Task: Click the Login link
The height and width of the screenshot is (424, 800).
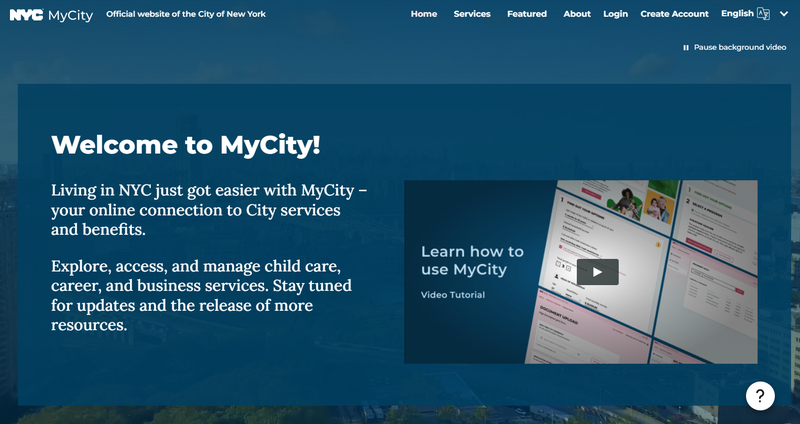Action: [x=615, y=14]
